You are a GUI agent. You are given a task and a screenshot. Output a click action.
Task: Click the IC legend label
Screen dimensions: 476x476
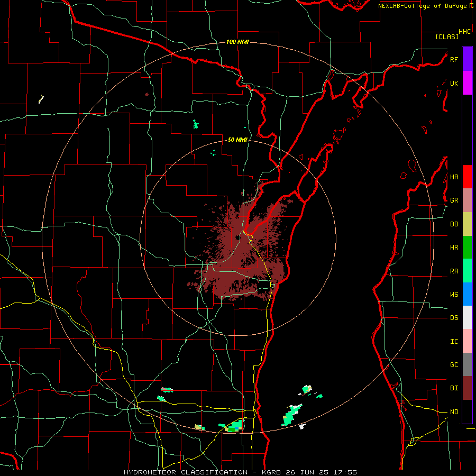(454, 342)
